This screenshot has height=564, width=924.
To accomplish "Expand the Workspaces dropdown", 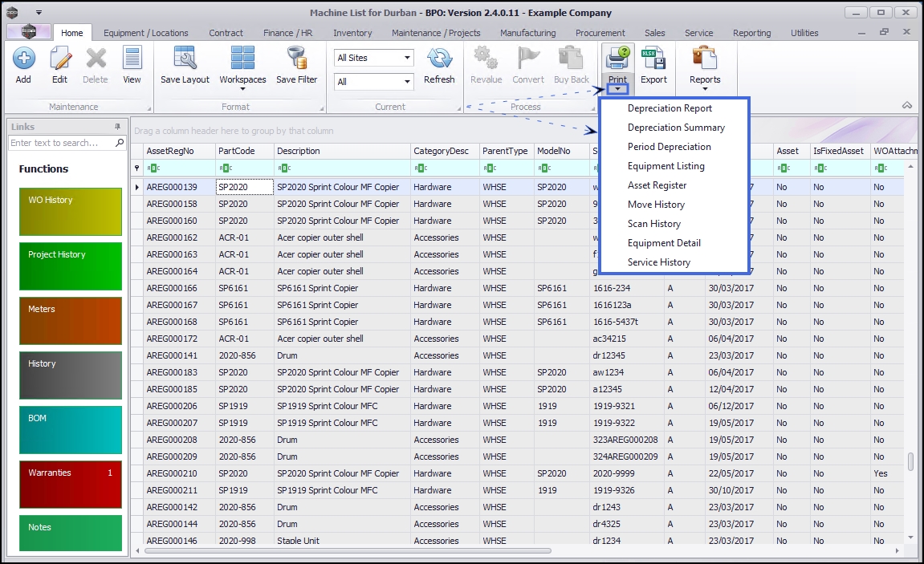I will [x=242, y=89].
